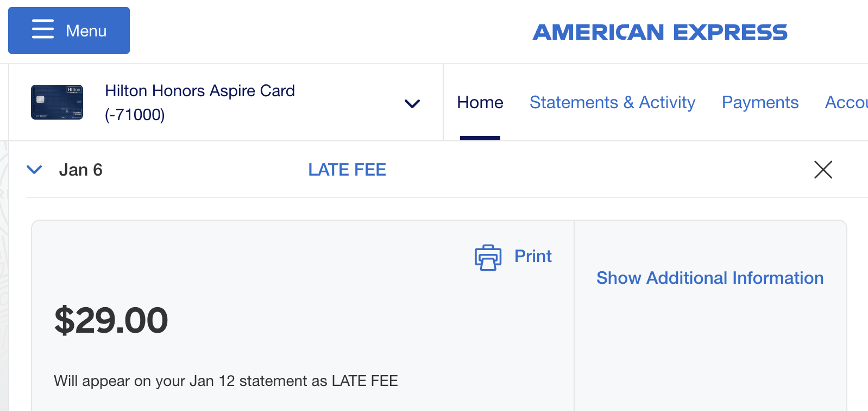Click the Jan 6 transaction date
Viewport: 868px width, 411px height.
(80, 170)
